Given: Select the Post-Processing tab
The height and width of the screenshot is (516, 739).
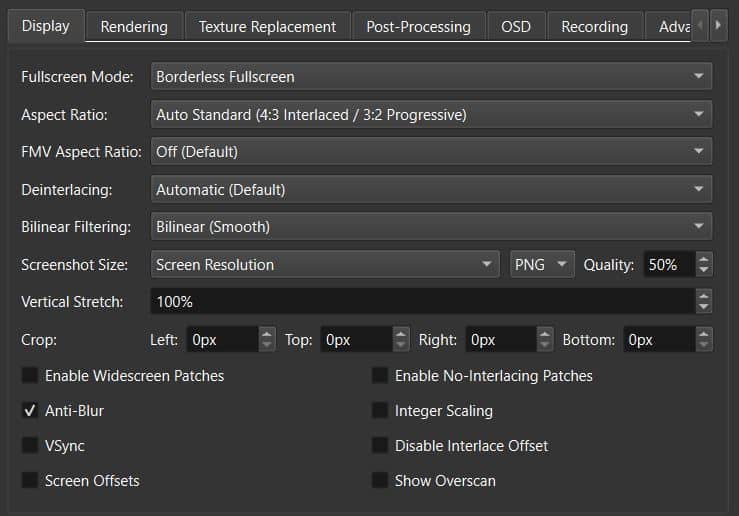Looking at the screenshot, I should tap(419, 27).
